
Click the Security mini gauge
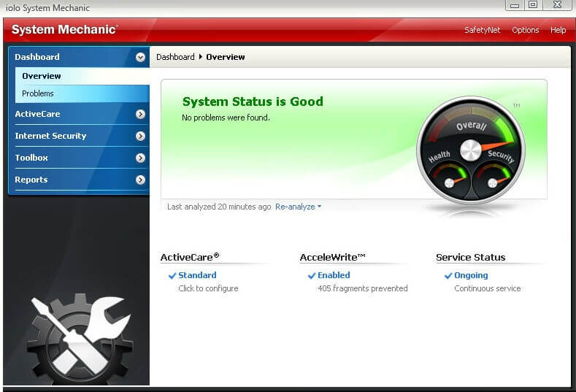click(x=494, y=179)
